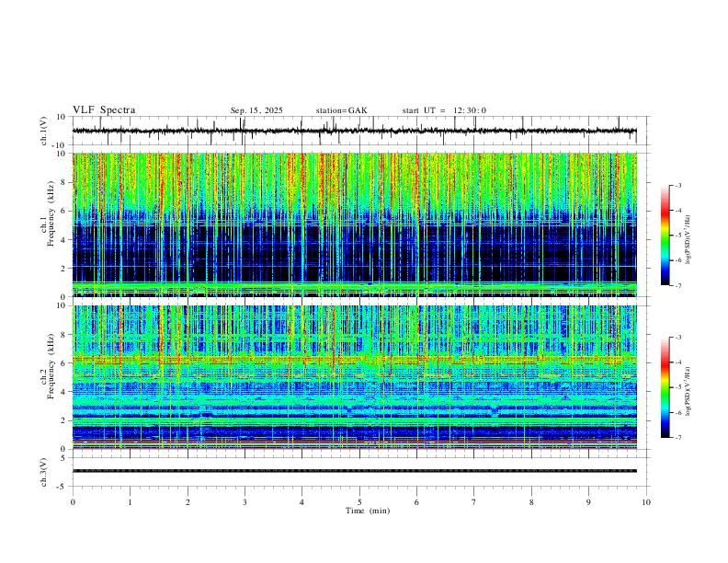The height and width of the screenshot is (563, 728).
Task: Click time axis tick label "4"
Action: coord(302,502)
